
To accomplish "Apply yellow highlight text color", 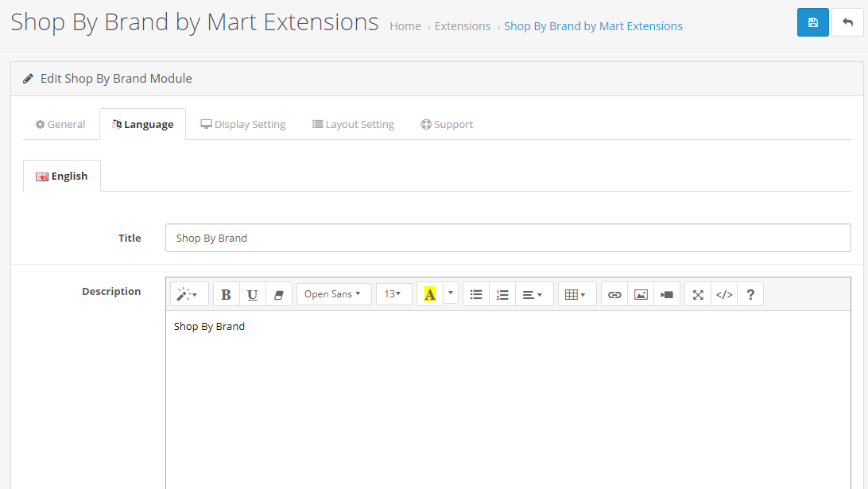I will pos(430,295).
